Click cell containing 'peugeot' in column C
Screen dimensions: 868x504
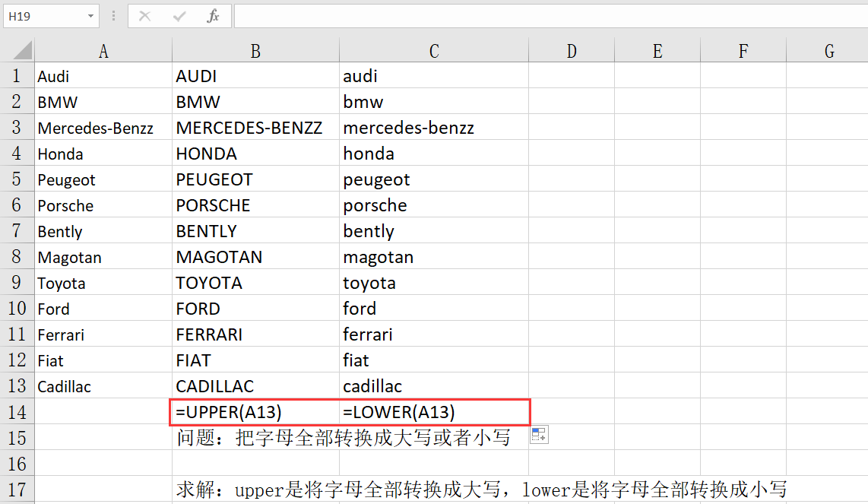(x=434, y=179)
